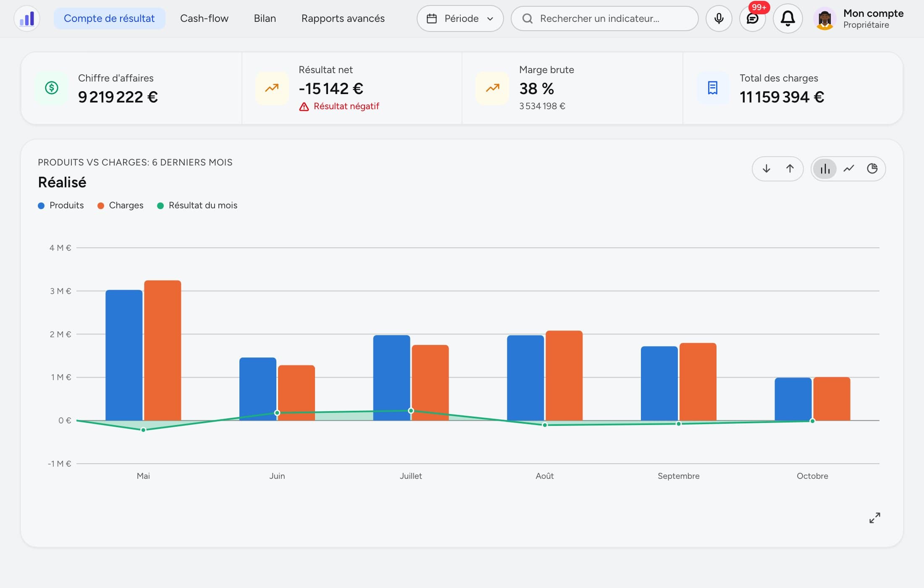Click the Résultat négatif warning text
This screenshot has width=924, height=588.
click(x=346, y=106)
